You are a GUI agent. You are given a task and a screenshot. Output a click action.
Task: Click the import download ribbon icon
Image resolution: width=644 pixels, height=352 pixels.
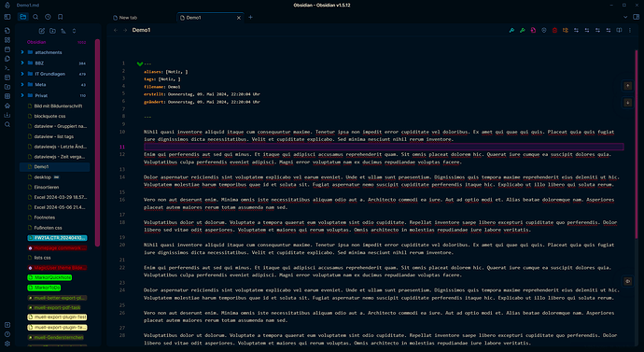point(7,115)
